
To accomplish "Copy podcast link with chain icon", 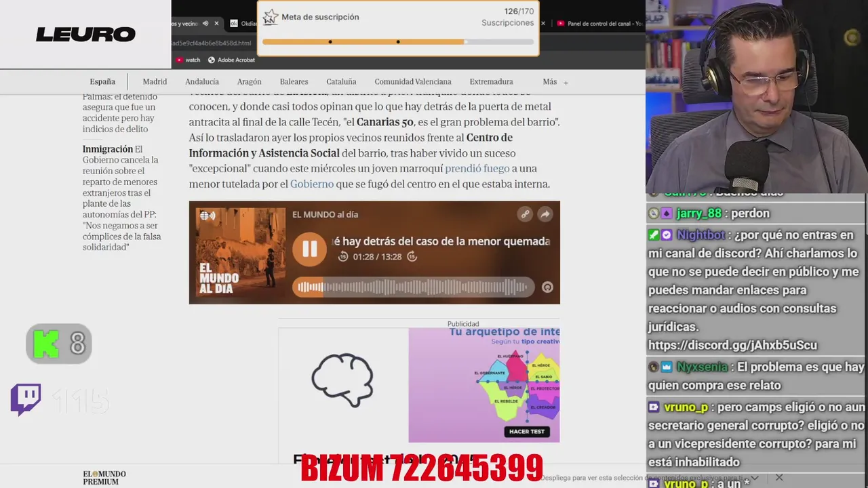I will [525, 214].
